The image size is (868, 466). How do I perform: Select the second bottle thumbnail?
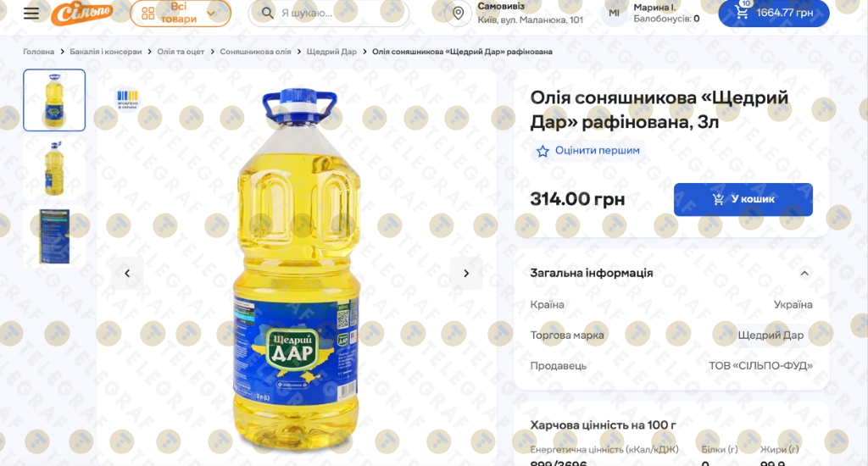pos(54,169)
